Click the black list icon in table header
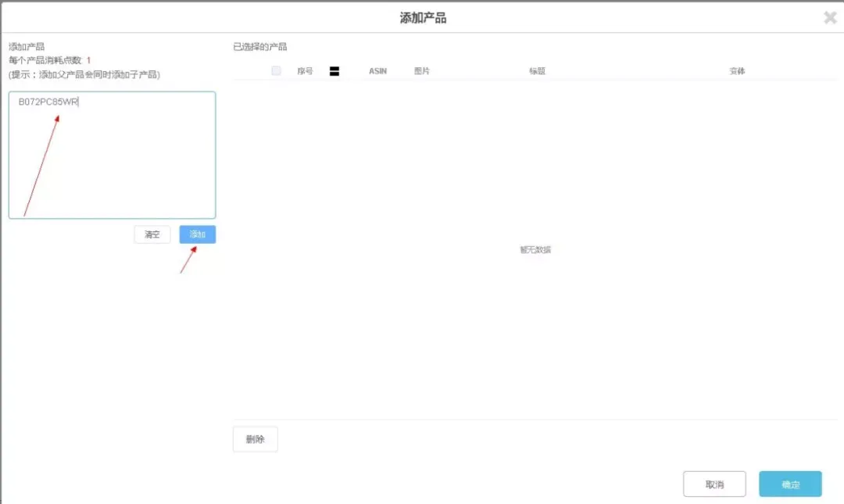The height and width of the screenshot is (504, 844). (334, 71)
